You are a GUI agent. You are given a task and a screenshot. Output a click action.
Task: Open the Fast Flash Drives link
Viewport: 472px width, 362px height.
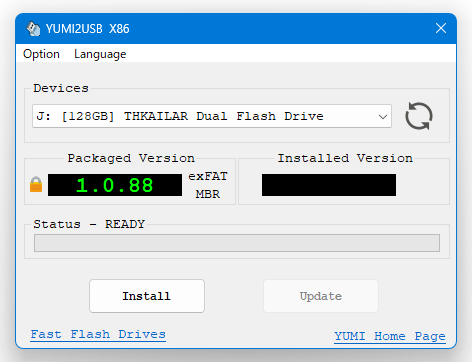tap(98, 334)
